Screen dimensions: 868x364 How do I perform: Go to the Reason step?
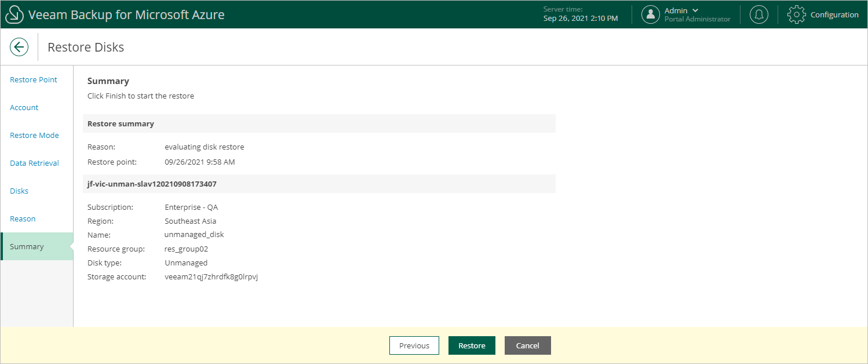23,219
